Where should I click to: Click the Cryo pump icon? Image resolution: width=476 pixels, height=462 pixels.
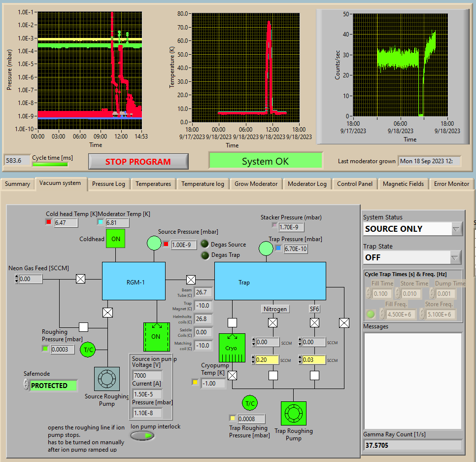(x=232, y=348)
